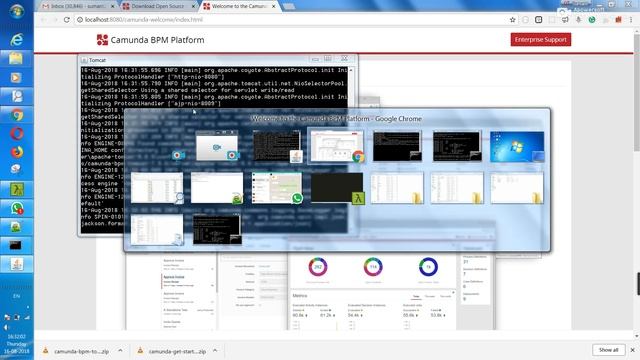Select the magnifier search window thumbnail

[157, 188]
